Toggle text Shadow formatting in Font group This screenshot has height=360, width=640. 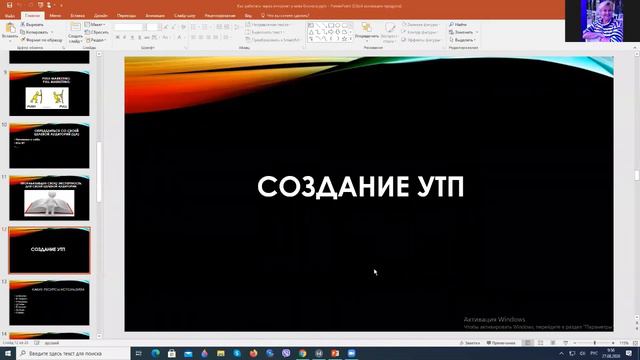point(140,38)
